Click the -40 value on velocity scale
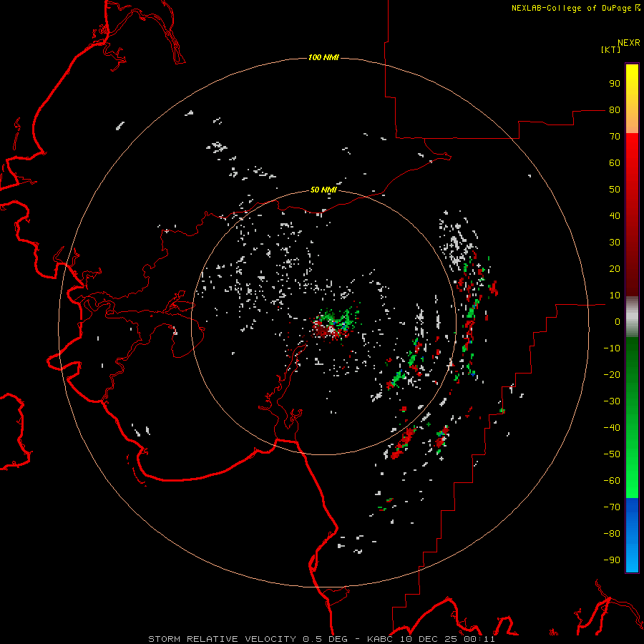This screenshot has height=644, width=644. [612, 428]
